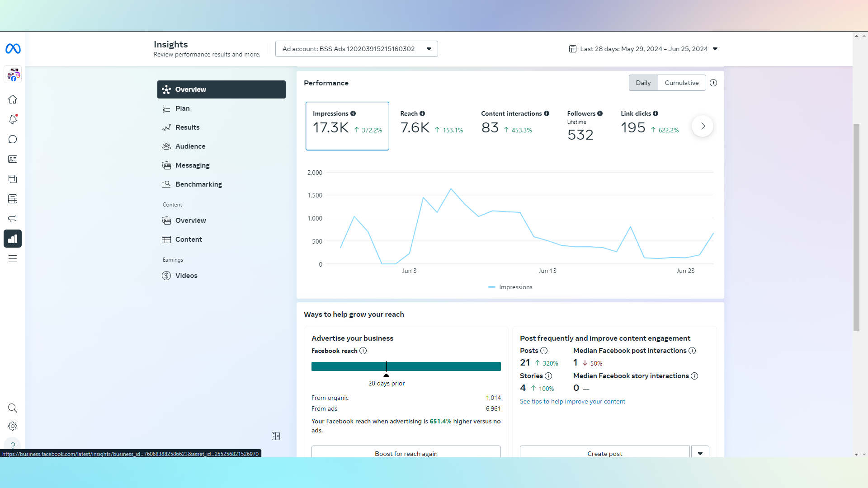This screenshot has height=488, width=868.
Task: Click Median Facebook post interactions info icon
Action: [692, 351]
